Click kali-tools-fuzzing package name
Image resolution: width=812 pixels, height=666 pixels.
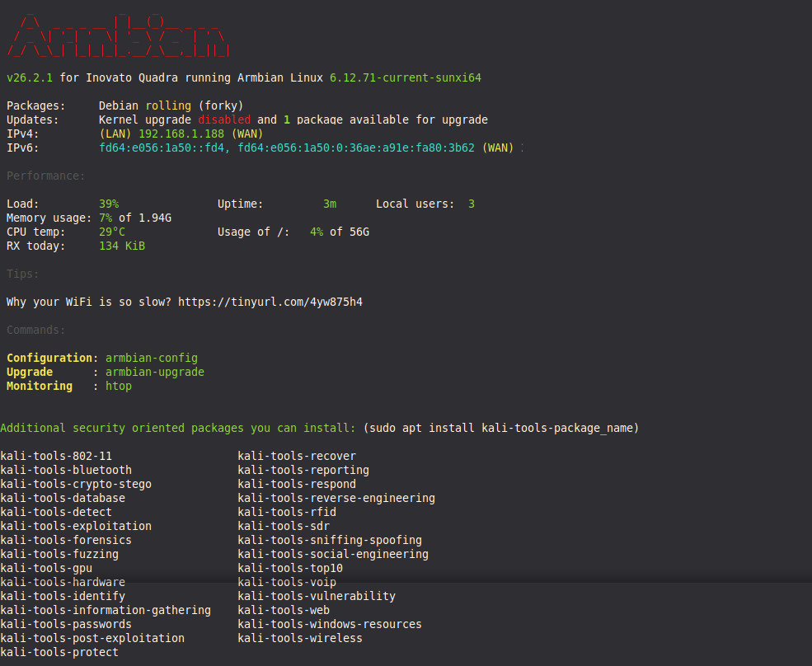pos(59,554)
